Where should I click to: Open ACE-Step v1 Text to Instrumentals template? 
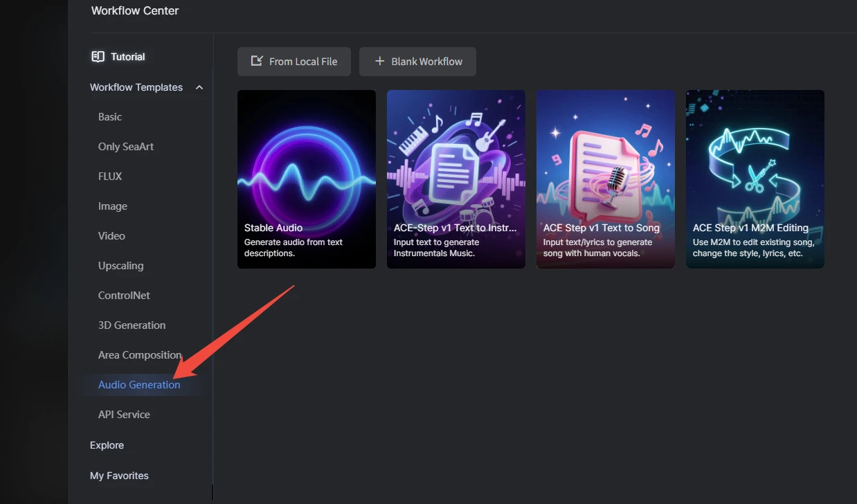tap(455, 179)
